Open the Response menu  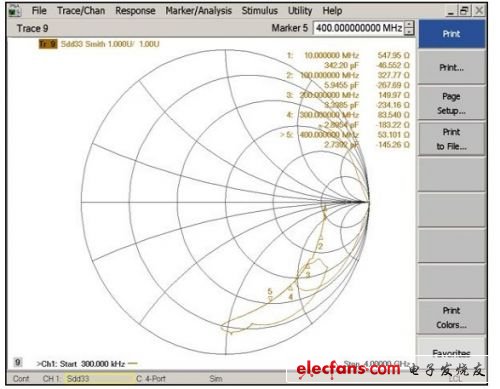point(135,11)
